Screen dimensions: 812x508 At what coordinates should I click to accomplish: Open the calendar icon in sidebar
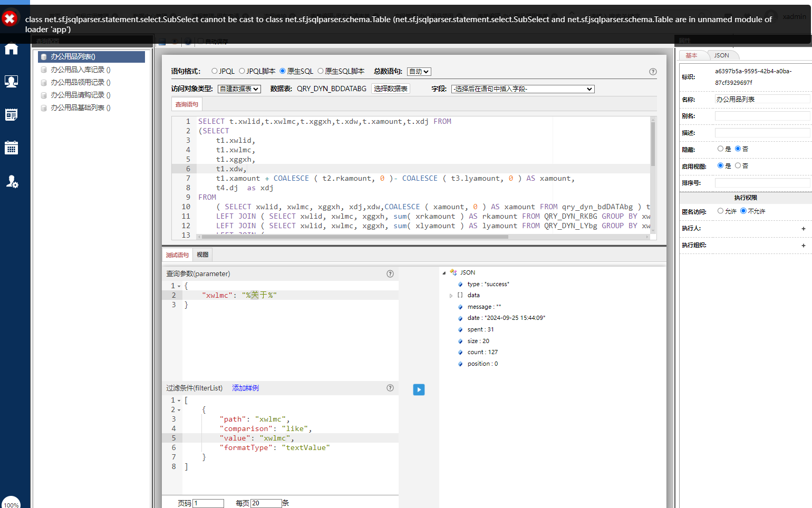pyautogui.click(x=11, y=148)
